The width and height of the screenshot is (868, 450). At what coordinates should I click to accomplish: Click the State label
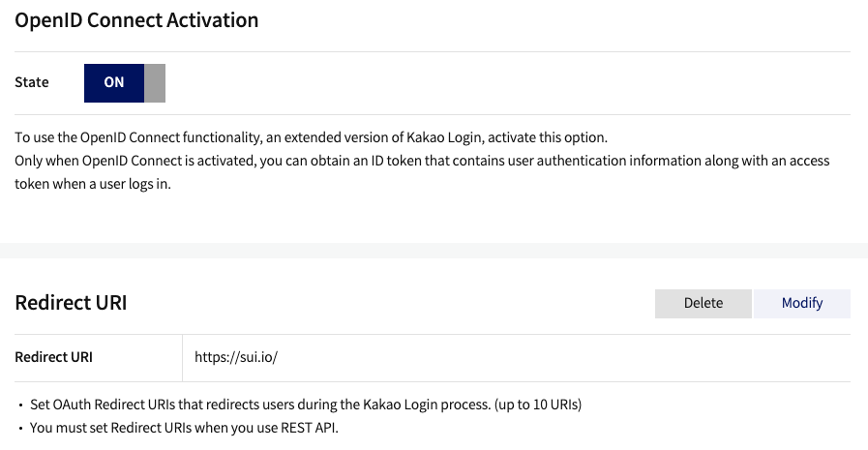tap(32, 82)
